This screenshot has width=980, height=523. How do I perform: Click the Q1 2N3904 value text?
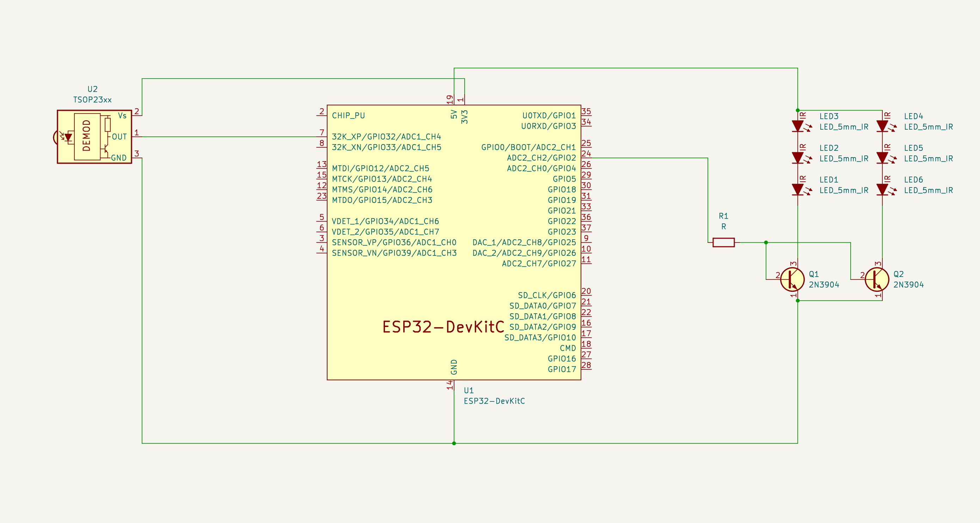click(x=823, y=284)
